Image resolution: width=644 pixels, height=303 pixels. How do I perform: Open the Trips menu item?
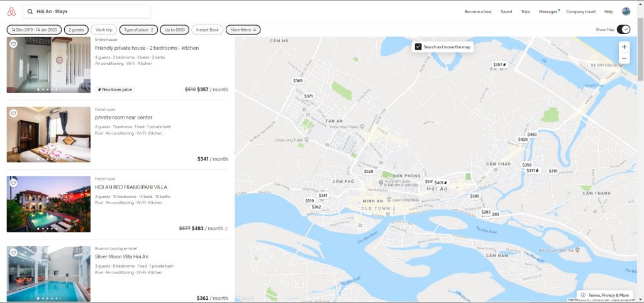pyautogui.click(x=525, y=11)
